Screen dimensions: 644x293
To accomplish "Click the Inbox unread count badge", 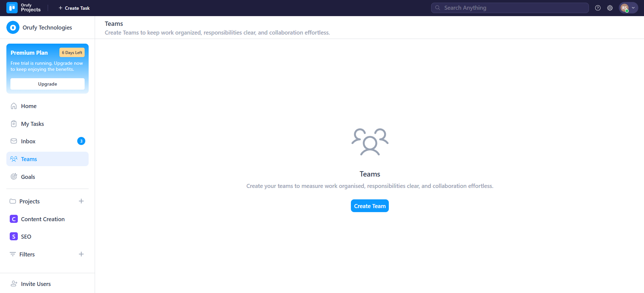I will 81,141.
